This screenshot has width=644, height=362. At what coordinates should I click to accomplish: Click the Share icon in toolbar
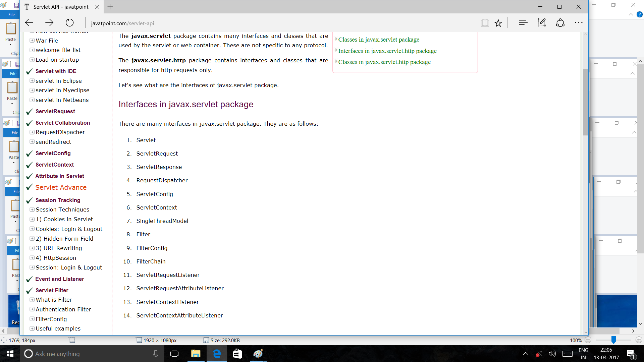[x=560, y=23]
